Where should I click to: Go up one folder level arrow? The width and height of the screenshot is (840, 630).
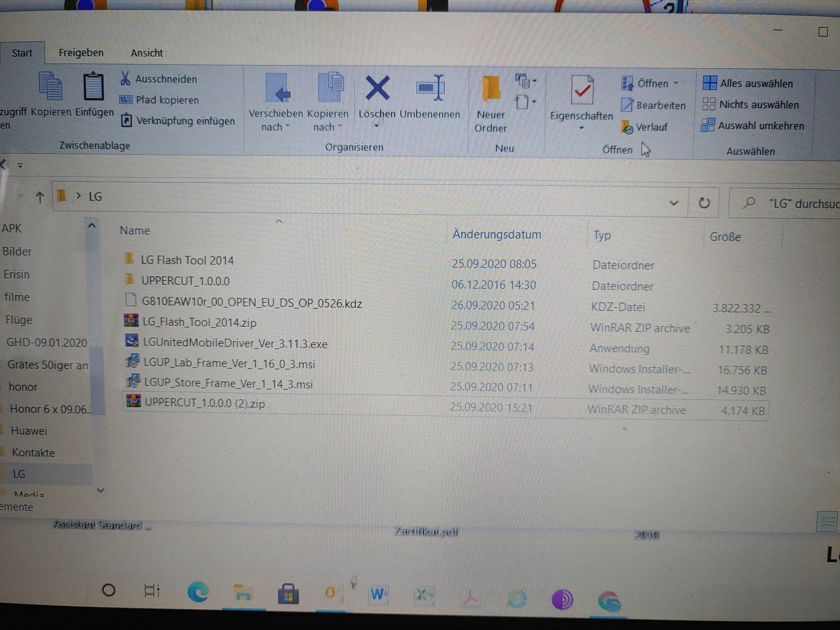(40, 197)
